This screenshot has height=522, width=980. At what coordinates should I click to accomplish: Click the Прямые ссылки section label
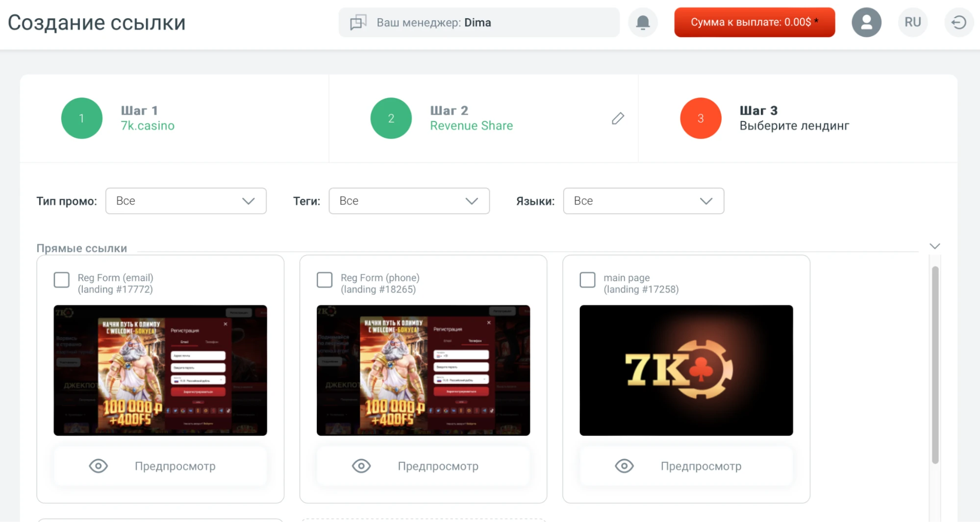82,248
